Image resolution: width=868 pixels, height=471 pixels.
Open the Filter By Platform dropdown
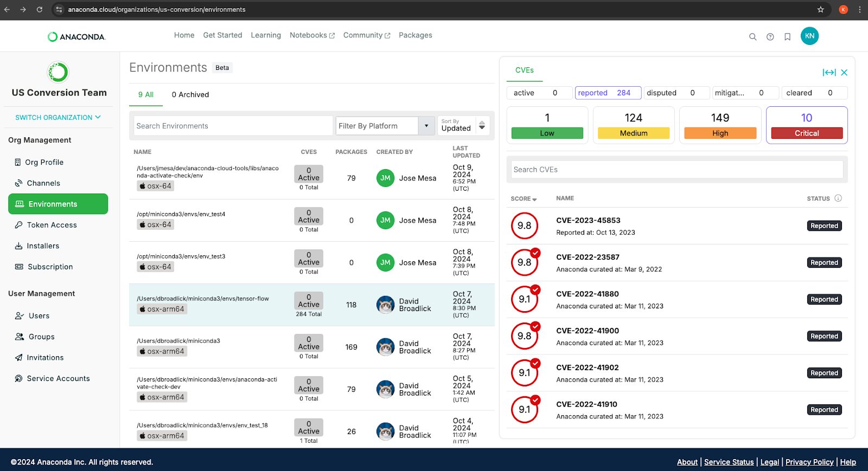point(385,126)
